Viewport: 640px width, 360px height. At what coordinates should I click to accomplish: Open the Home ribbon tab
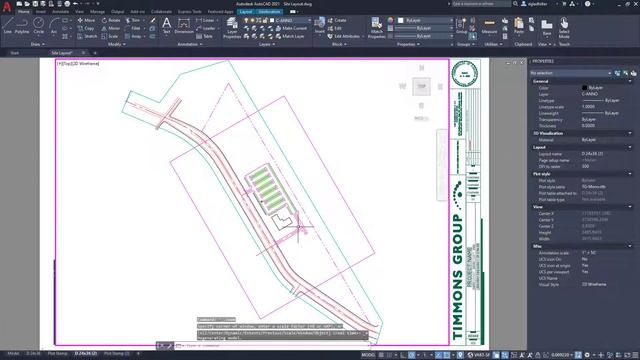pyautogui.click(x=23, y=12)
